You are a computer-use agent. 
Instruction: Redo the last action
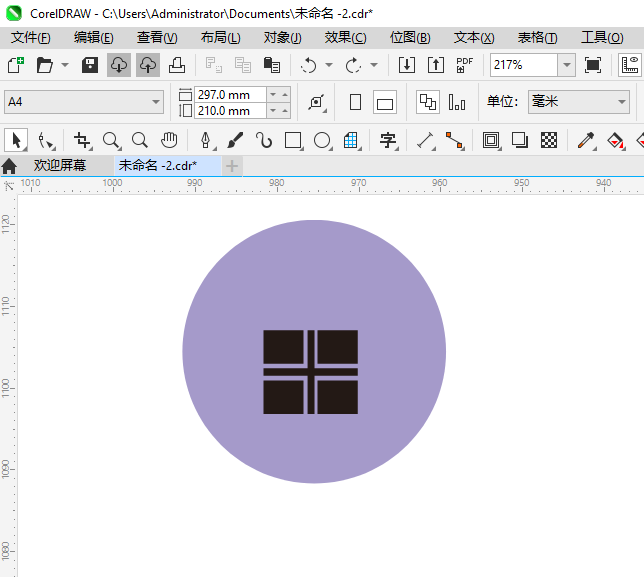(x=353, y=65)
